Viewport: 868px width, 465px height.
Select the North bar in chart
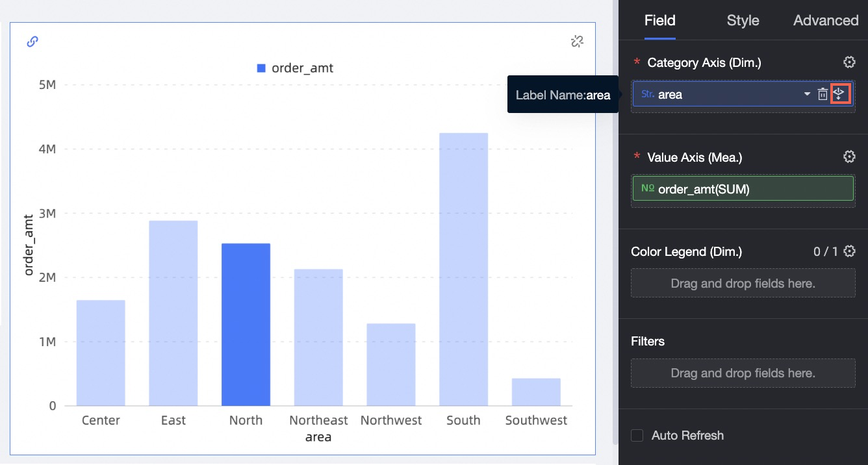pyautogui.click(x=246, y=325)
